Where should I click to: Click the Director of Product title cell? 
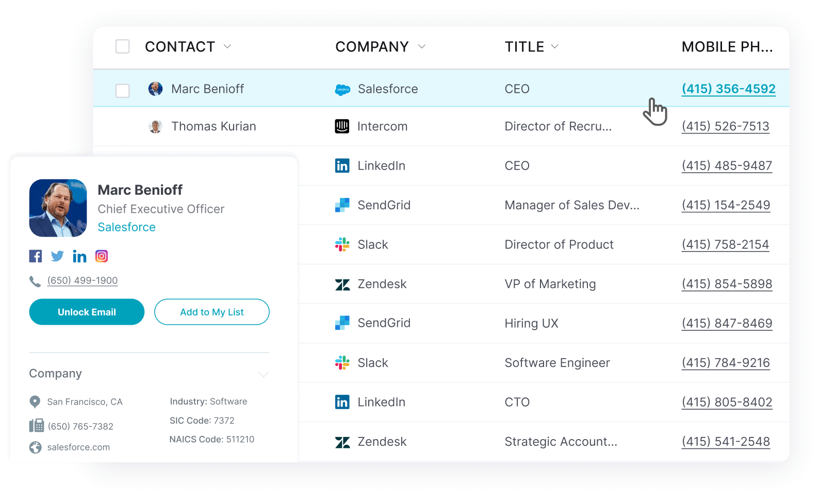[559, 244]
